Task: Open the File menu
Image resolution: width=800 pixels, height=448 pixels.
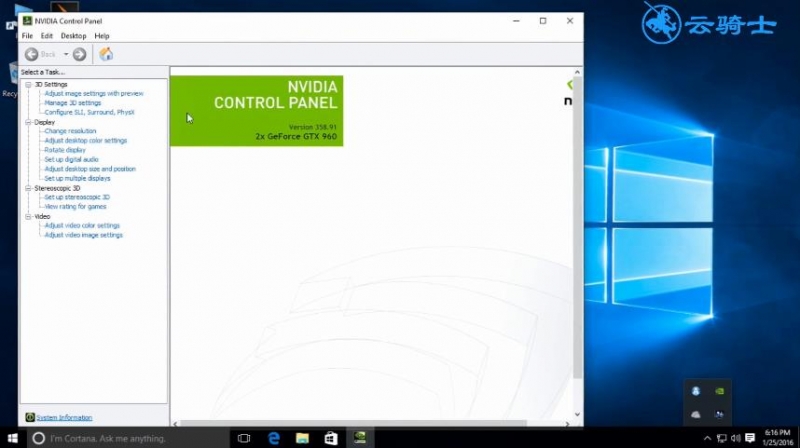Action: 27,36
